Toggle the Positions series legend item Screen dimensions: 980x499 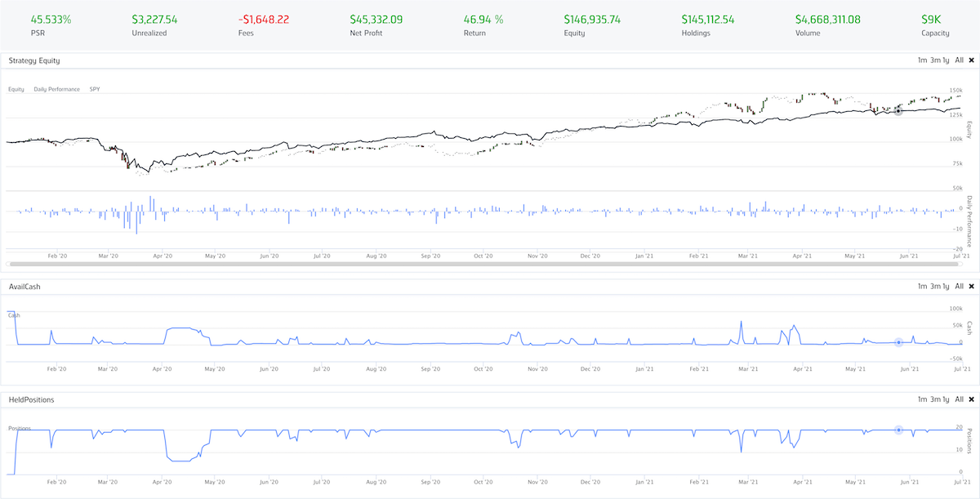tap(18, 428)
